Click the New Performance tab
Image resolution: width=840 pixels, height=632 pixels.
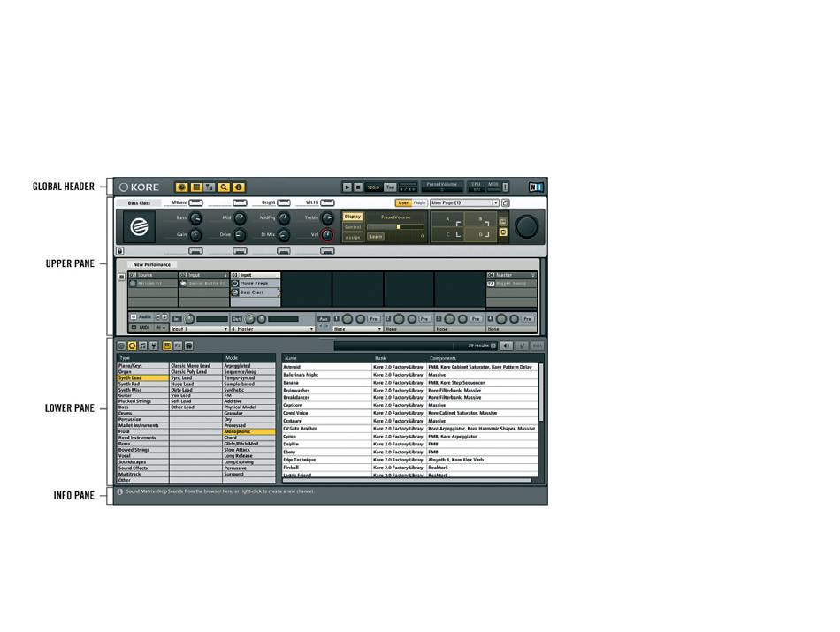point(151,264)
